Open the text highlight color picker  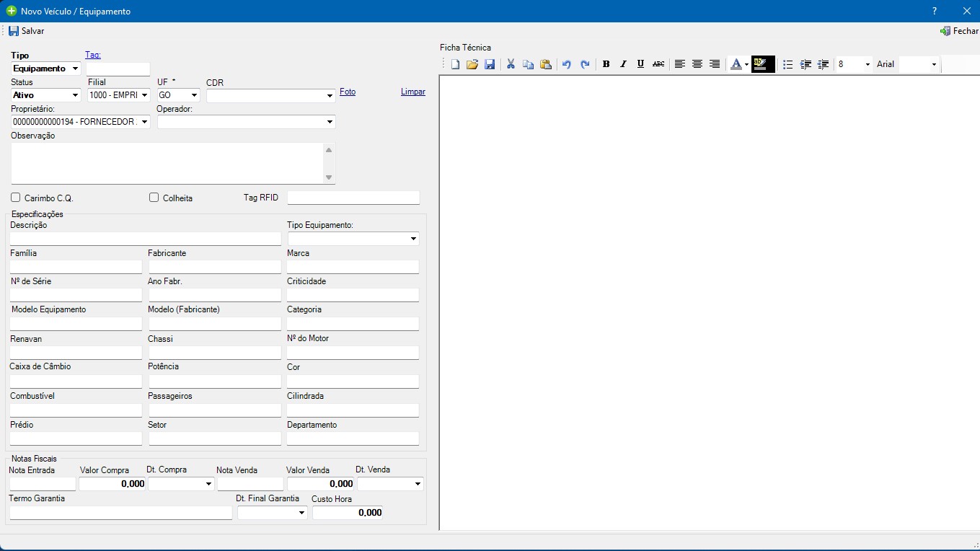pos(762,64)
